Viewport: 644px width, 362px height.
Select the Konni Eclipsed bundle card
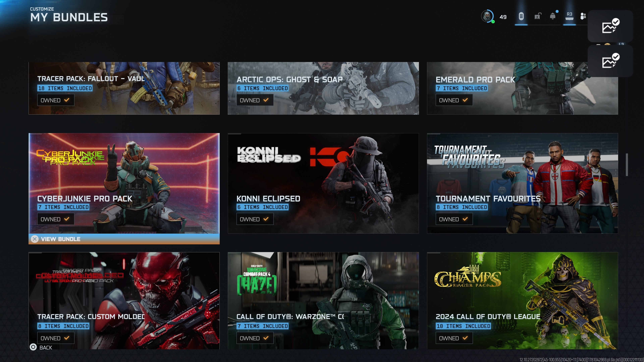tap(323, 183)
